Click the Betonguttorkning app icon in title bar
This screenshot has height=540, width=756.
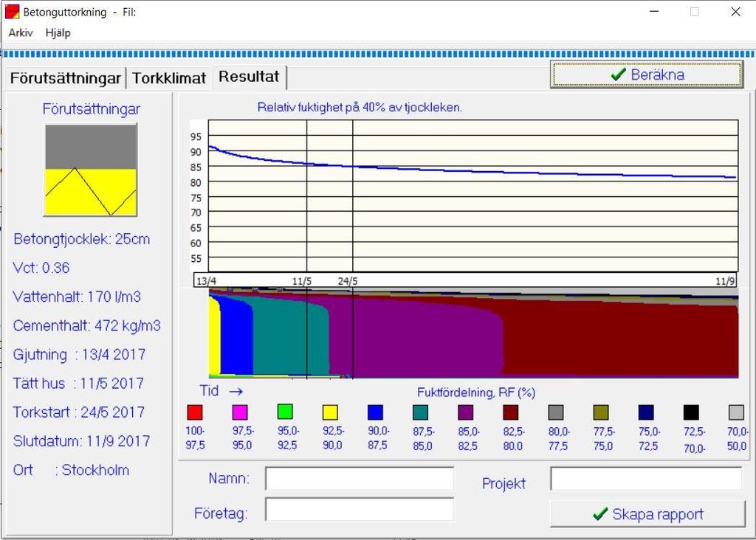tap(12, 12)
